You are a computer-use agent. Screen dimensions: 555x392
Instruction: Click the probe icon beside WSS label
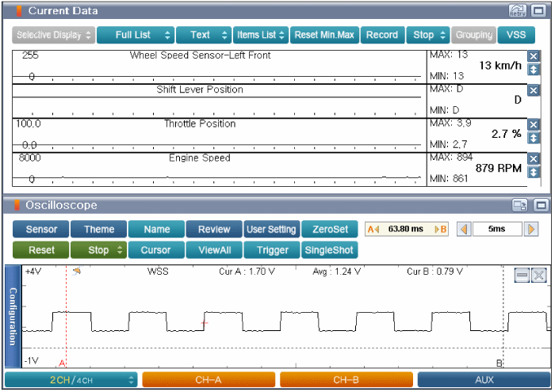pyautogui.click(x=77, y=272)
